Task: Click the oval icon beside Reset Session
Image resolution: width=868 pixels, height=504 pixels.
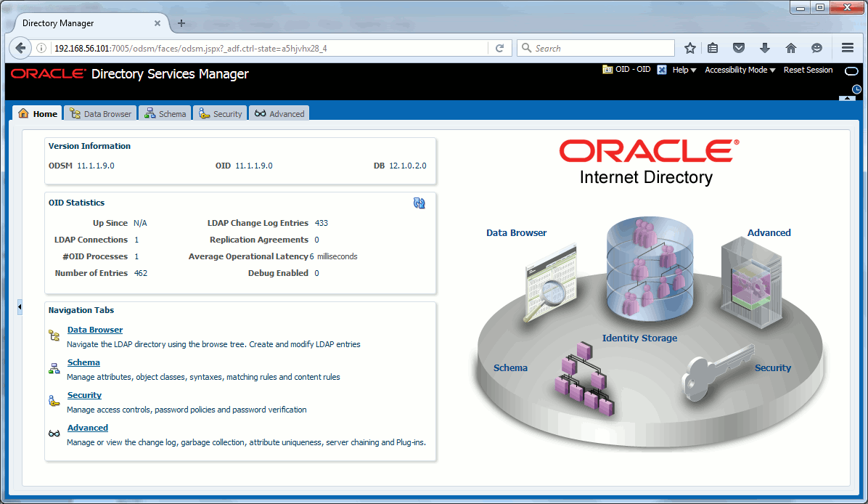Action: coord(851,71)
